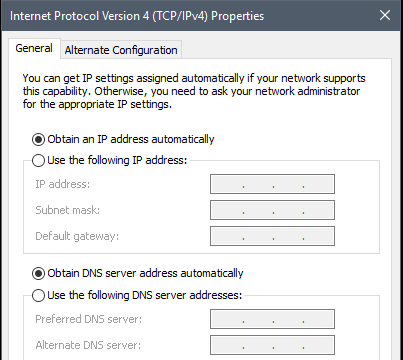Click the grayed IP address label

coord(63,184)
